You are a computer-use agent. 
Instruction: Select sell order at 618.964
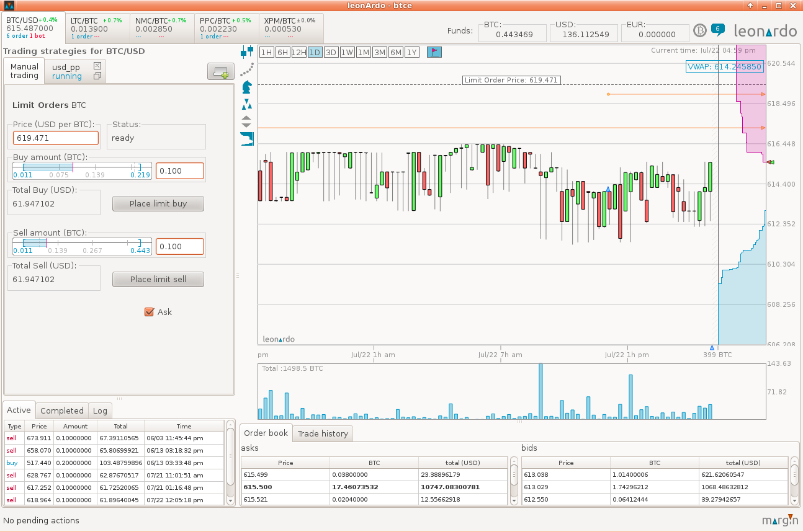click(x=114, y=500)
